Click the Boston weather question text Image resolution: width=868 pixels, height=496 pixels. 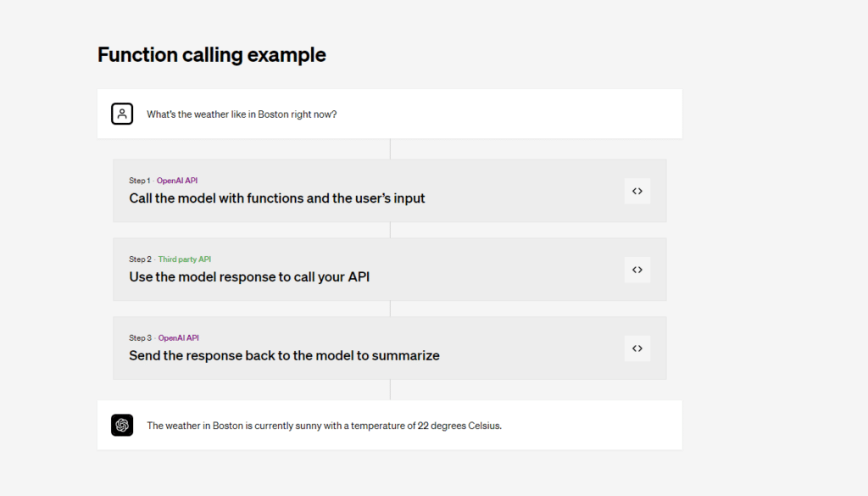pos(242,114)
